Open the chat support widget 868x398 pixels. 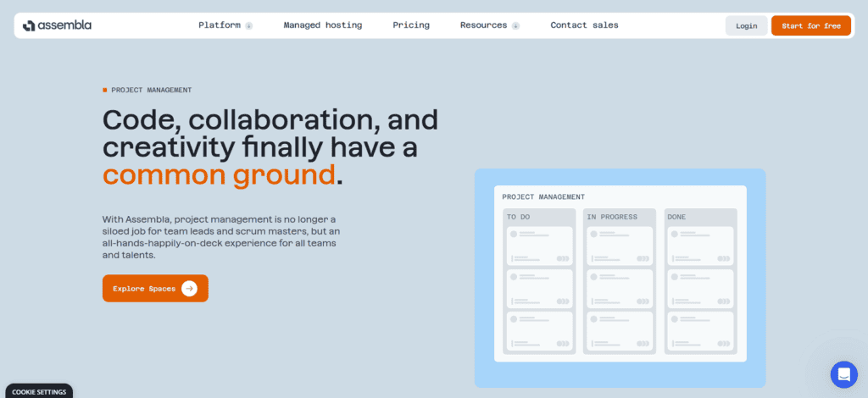pos(844,375)
